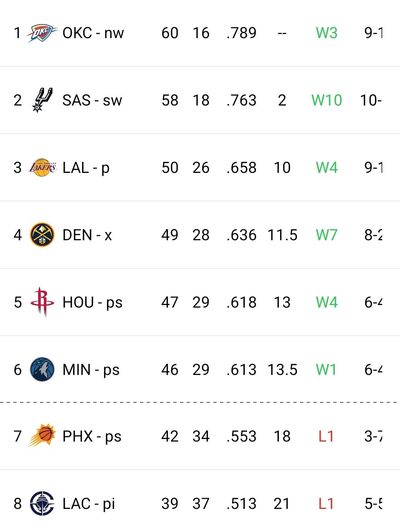
Task: Open the HOU - ps team entry
Action: pyautogui.click(x=92, y=302)
